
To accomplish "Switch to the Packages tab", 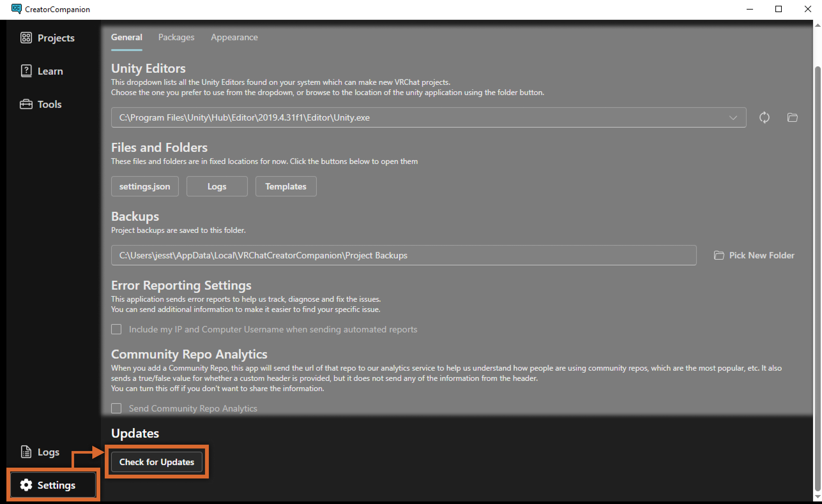I will [x=176, y=37].
